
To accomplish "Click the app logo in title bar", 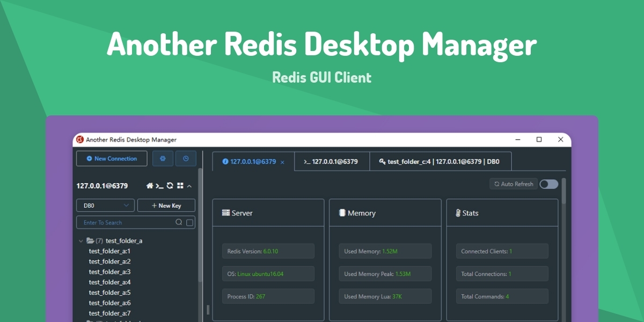I will [80, 140].
